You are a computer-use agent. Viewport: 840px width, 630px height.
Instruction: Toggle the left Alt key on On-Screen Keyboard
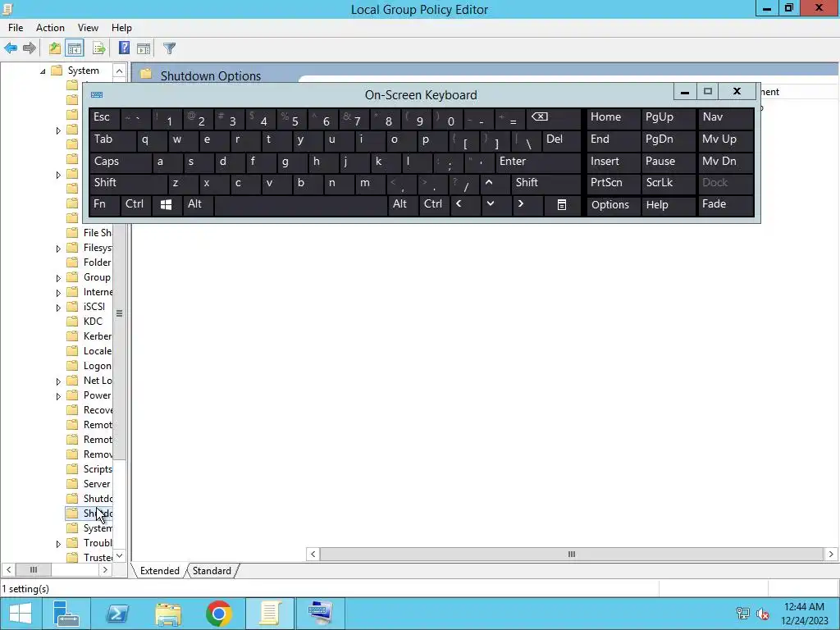tap(199, 205)
